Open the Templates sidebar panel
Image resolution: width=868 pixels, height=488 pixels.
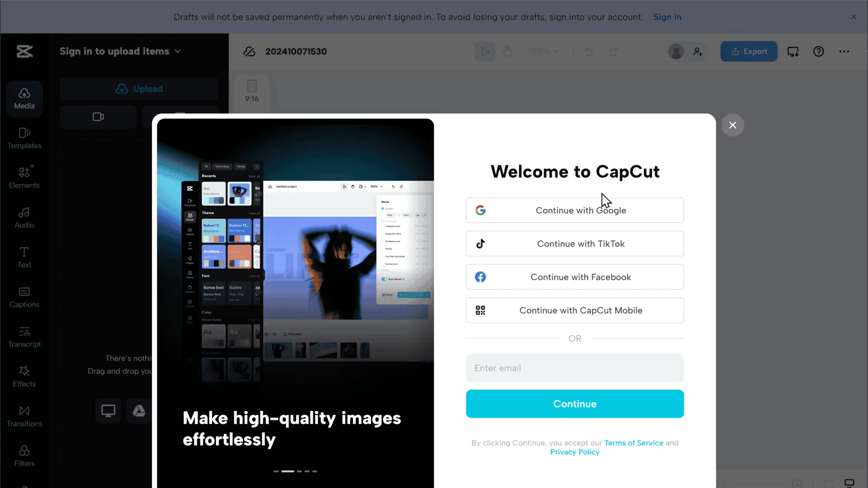[x=24, y=138]
